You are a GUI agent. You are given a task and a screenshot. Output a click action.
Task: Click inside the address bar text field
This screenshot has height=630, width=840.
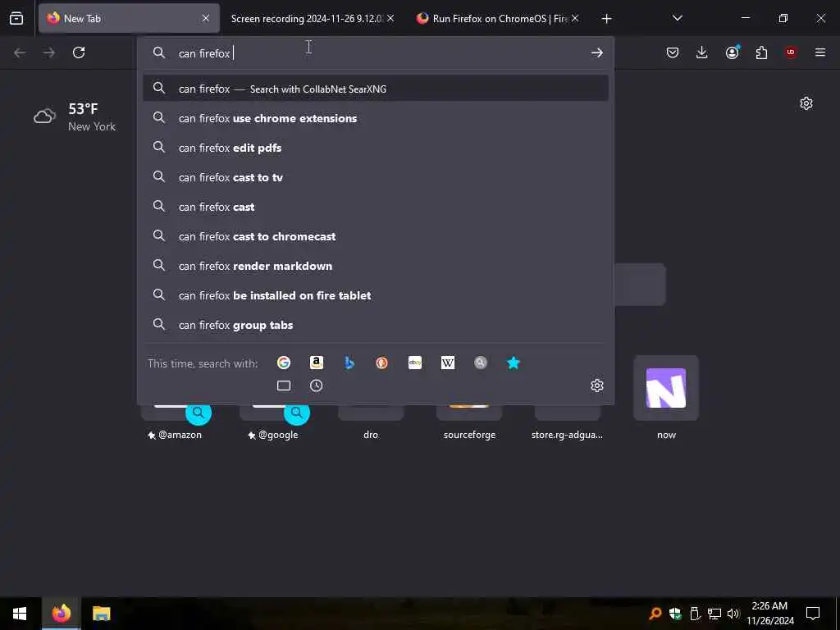click(375, 53)
